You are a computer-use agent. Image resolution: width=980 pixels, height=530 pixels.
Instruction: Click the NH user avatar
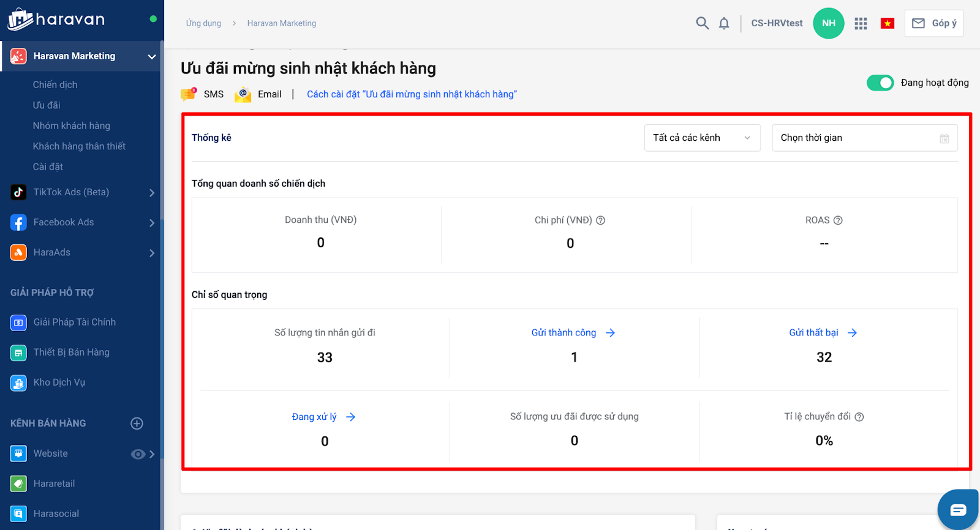click(829, 23)
